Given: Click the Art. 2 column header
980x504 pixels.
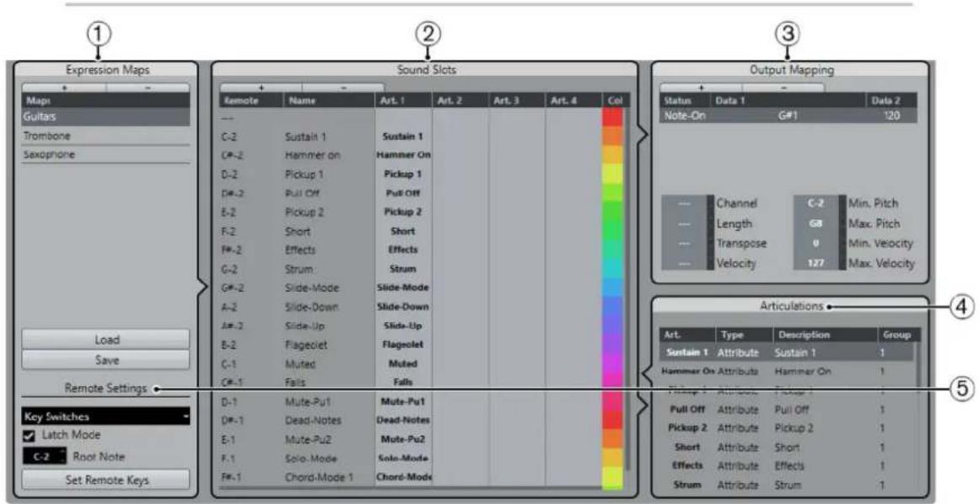Looking at the screenshot, I should pyautogui.click(x=460, y=100).
